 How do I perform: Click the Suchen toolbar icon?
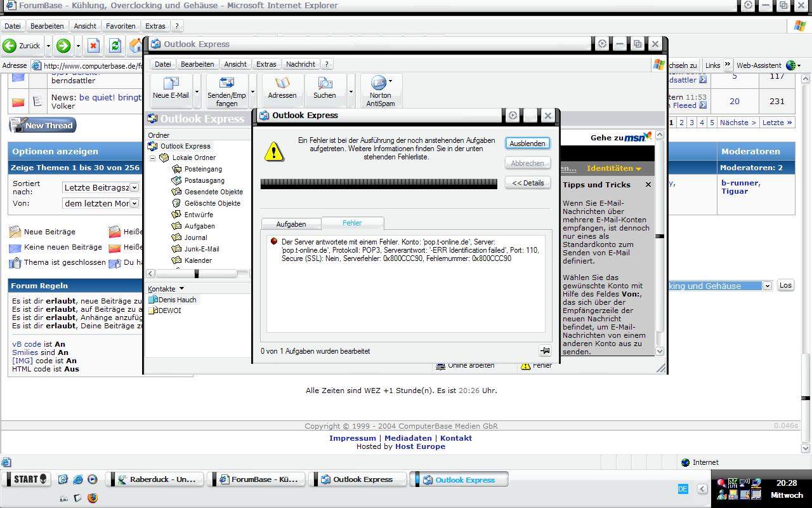325,89
